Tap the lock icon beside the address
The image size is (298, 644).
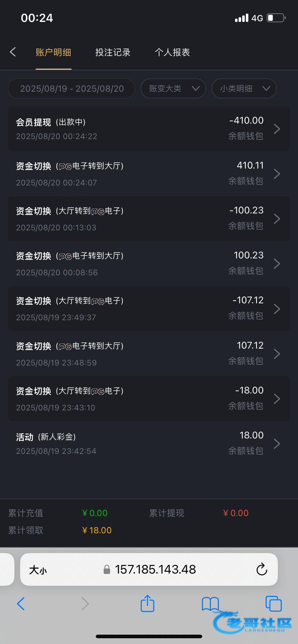tap(107, 569)
